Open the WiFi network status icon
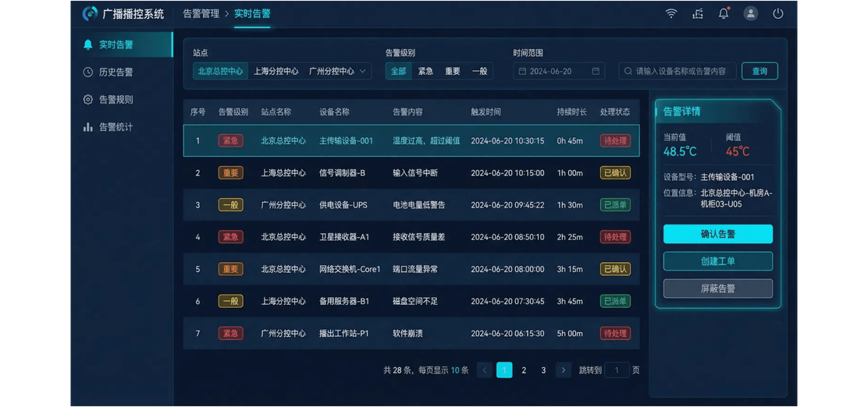Screen dimensions: 868x407 click(671, 14)
